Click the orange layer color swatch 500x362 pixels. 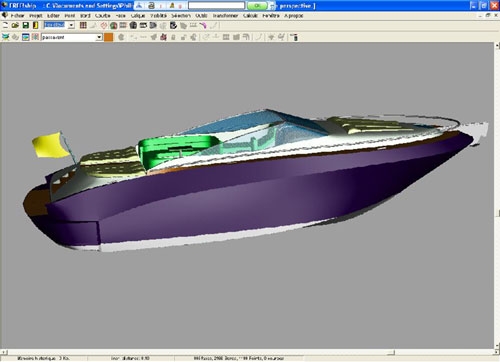(x=108, y=37)
